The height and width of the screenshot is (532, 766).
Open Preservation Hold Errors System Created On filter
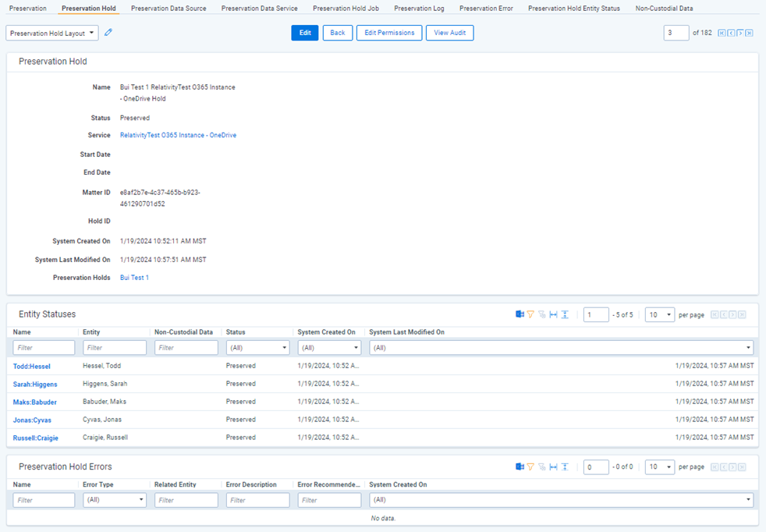pyautogui.click(x=562, y=500)
